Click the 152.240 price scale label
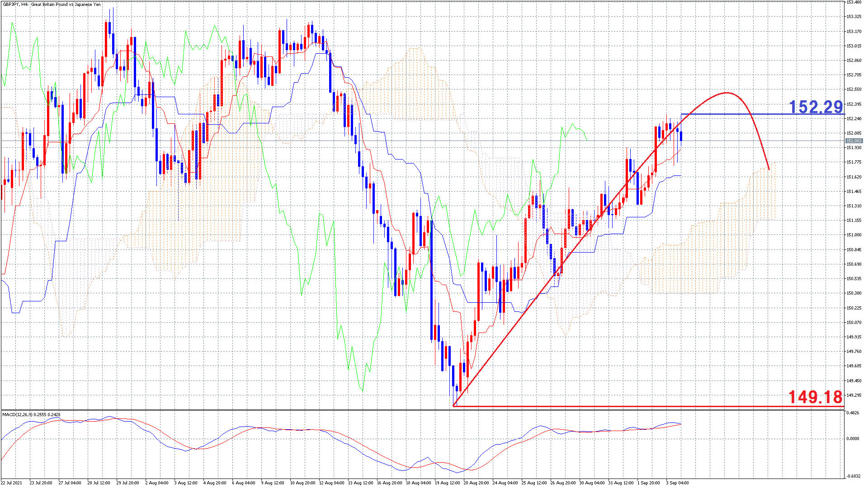The image size is (868, 488). (854, 119)
